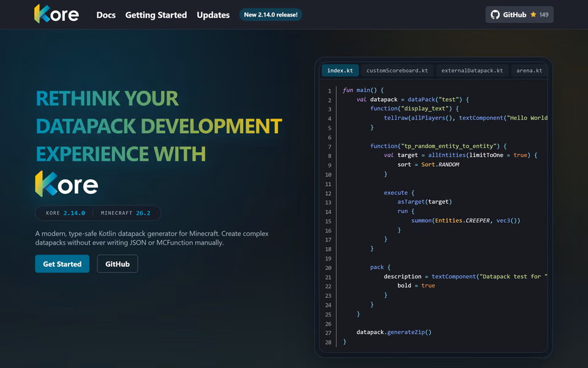
Task: Go to the Updates page
Action: [213, 15]
